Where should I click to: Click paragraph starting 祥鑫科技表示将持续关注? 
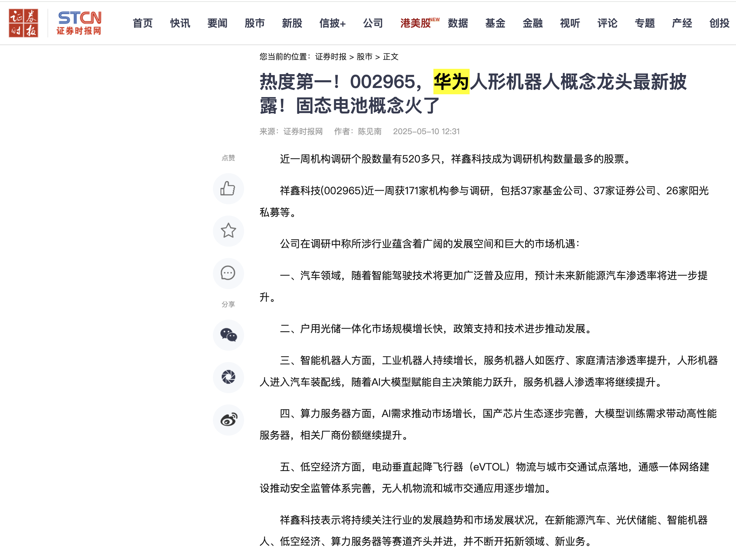click(x=484, y=530)
